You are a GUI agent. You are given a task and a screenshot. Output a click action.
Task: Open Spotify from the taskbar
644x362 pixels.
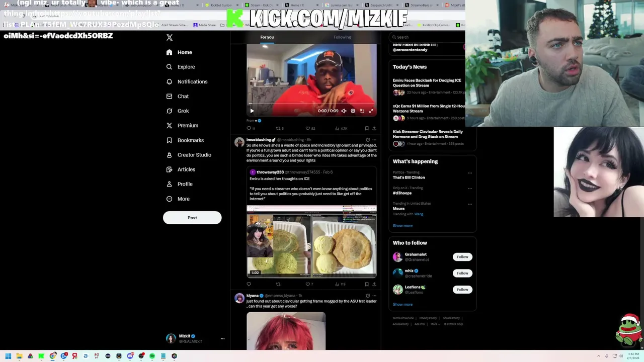point(152,356)
